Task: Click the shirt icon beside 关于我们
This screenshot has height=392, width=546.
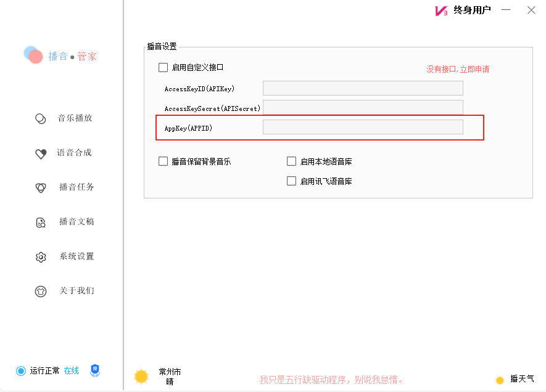Action: (40, 291)
